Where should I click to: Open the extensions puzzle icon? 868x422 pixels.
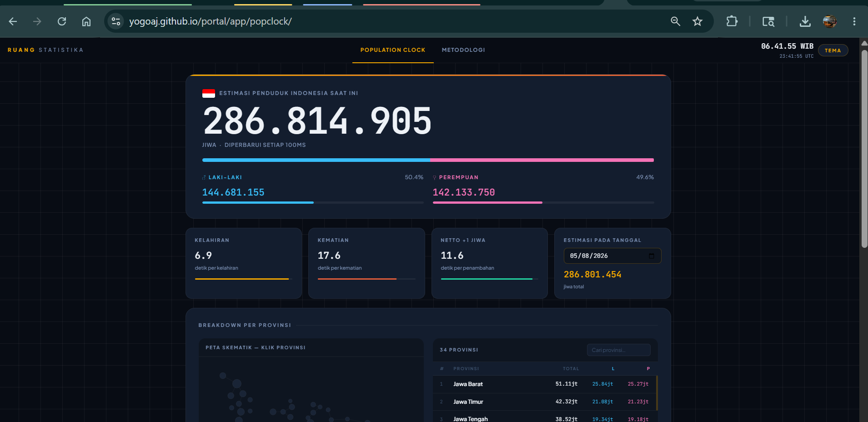click(x=732, y=21)
